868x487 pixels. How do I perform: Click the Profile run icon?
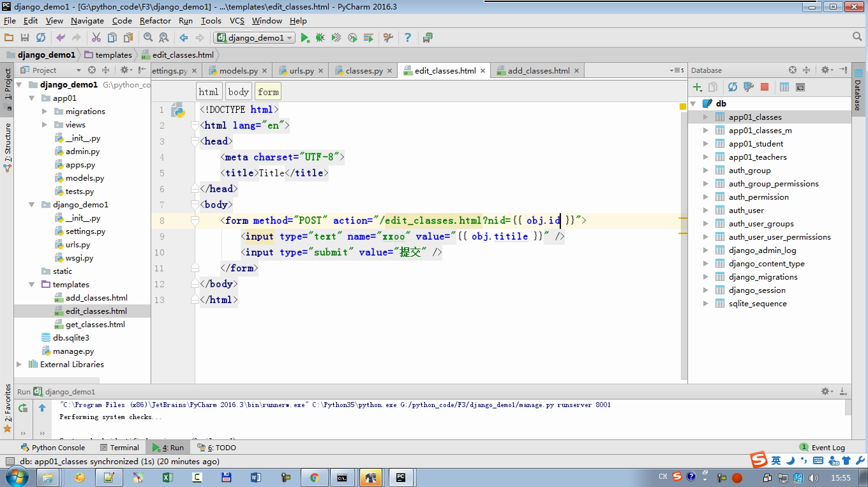tap(352, 38)
